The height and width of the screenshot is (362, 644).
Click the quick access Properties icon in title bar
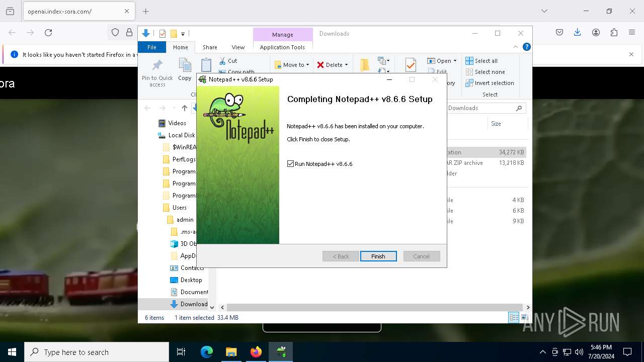[x=163, y=34]
